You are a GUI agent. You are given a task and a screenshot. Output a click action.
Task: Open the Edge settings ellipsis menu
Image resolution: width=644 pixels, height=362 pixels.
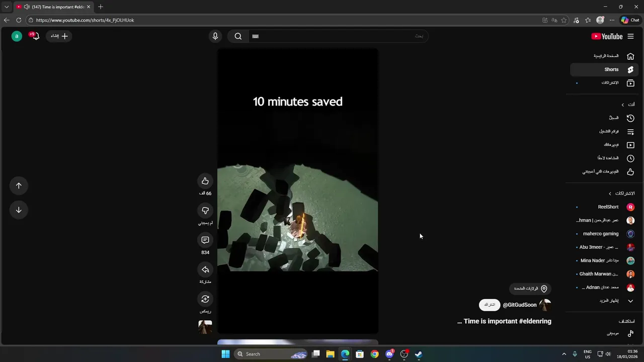[612, 20]
